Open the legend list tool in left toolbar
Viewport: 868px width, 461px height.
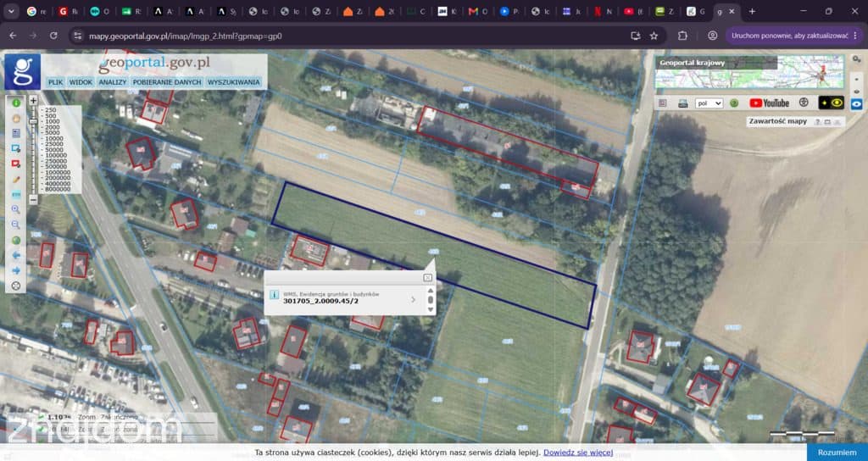click(x=16, y=133)
